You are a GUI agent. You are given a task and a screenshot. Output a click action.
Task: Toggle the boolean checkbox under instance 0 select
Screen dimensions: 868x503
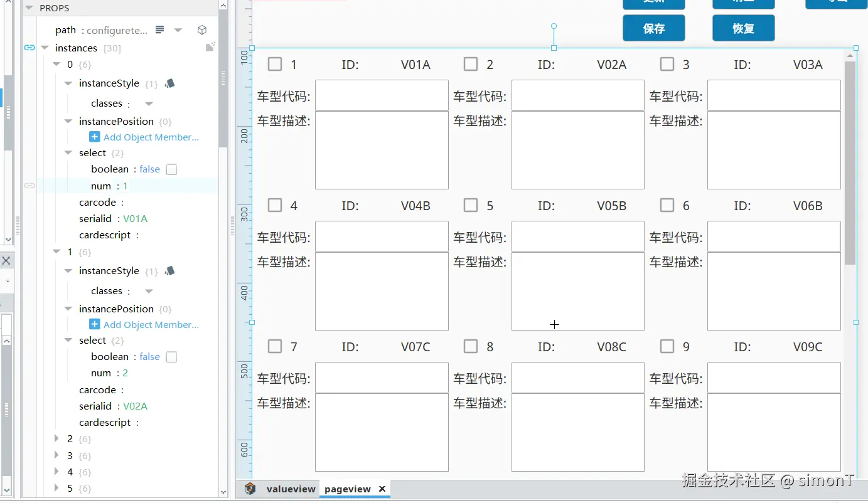coord(171,169)
